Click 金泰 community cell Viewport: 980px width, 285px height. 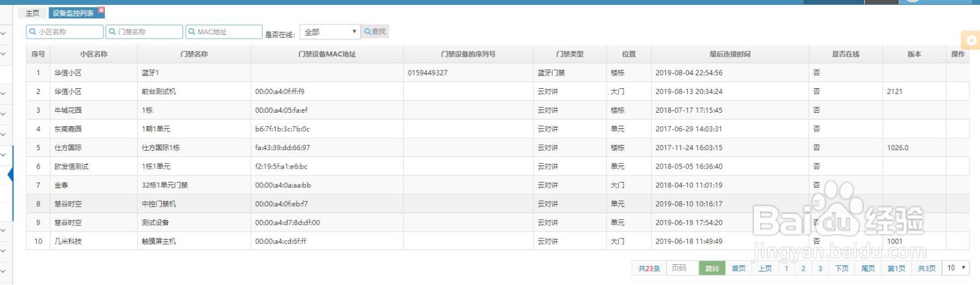(94, 185)
